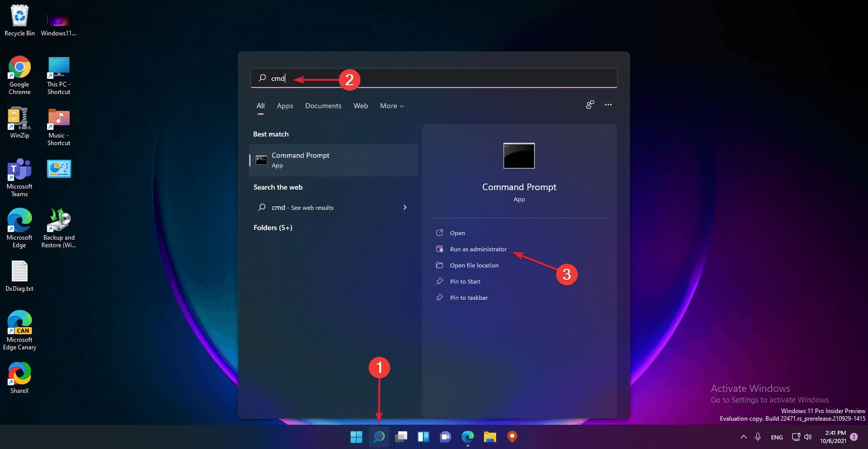Image resolution: width=868 pixels, height=449 pixels.
Task: Click cmd See web results entry
Action: [x=333, y=207]
